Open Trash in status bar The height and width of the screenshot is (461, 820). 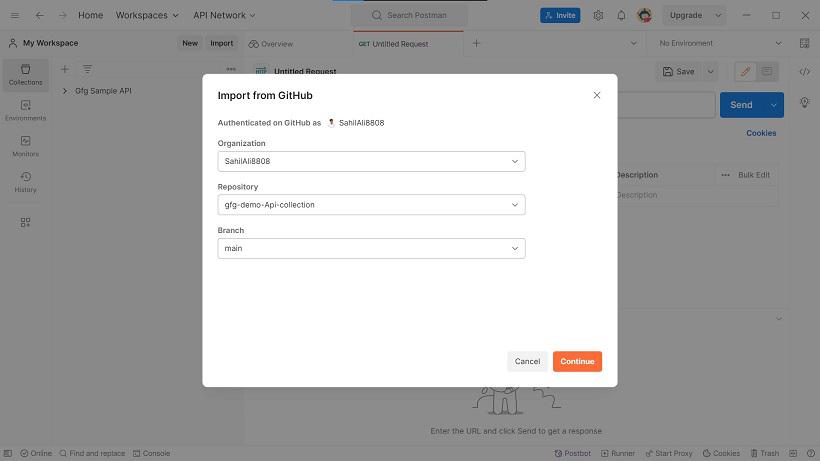coord(765,453)
